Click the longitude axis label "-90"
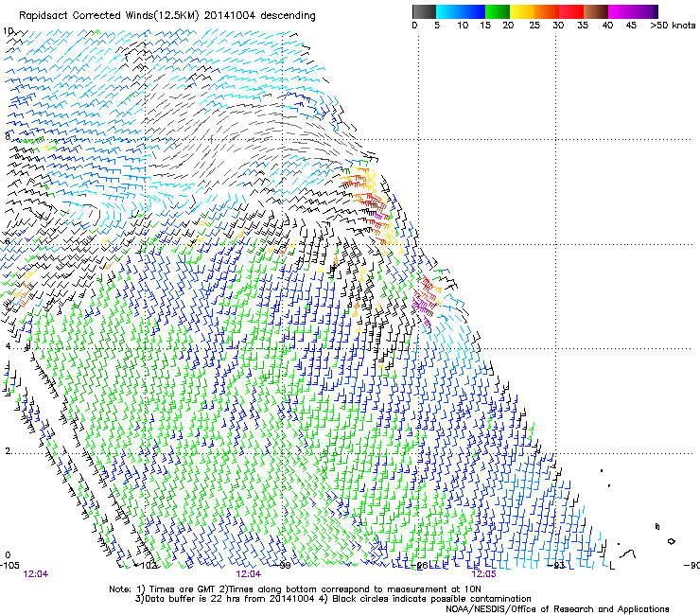Viewport: 700px width, 615px height. tap(692, 566)
